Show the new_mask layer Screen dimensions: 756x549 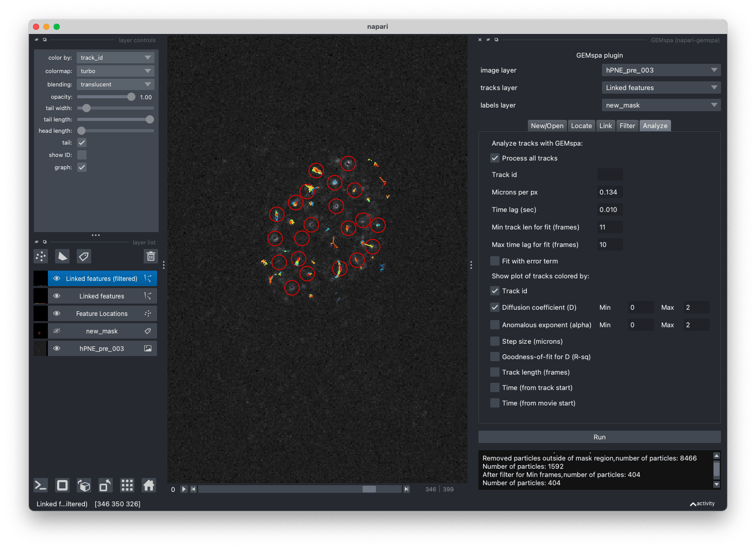(57, 331)
